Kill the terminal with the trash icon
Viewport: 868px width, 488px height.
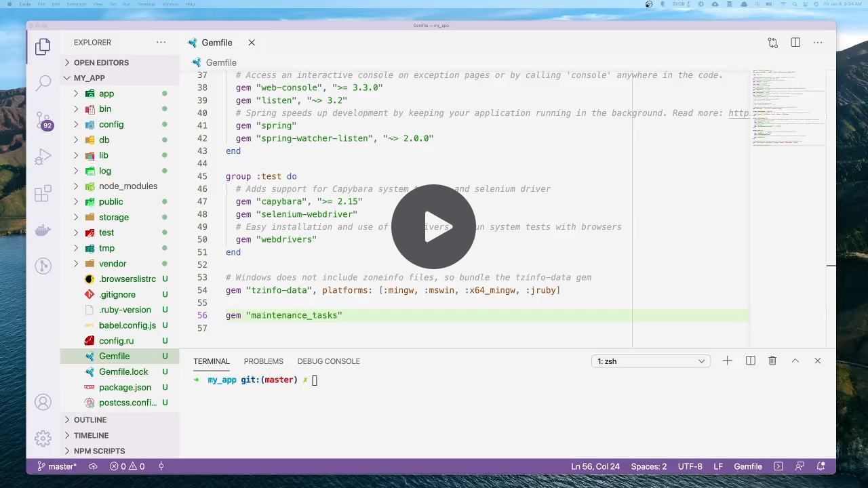(x=772, y=361)
